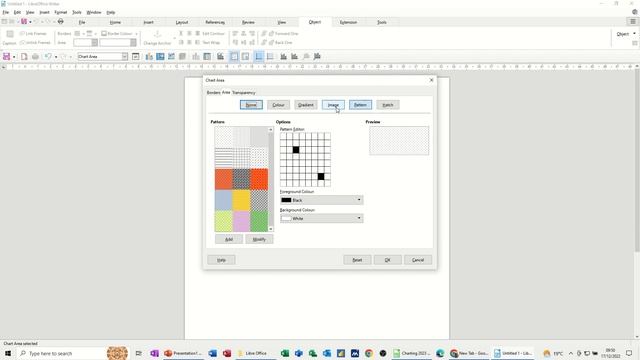Open the Windows Start menu

pyautogui.click(x=8, y=353)
